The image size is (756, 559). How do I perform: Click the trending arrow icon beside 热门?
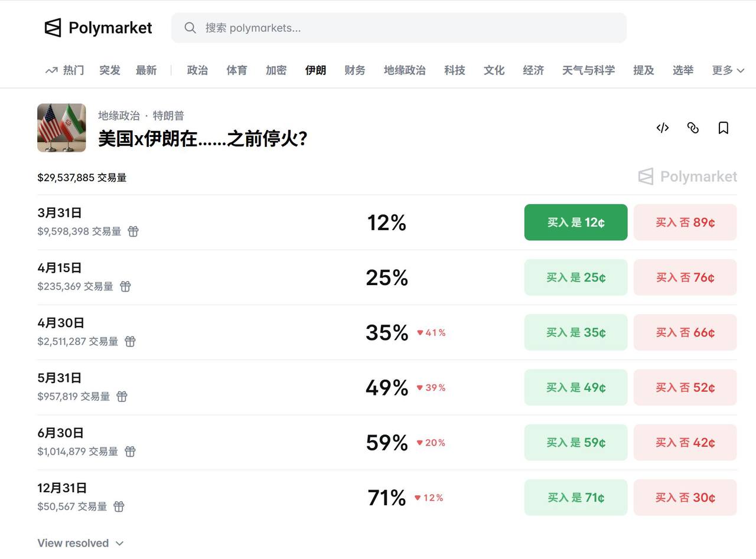[50, 70]
